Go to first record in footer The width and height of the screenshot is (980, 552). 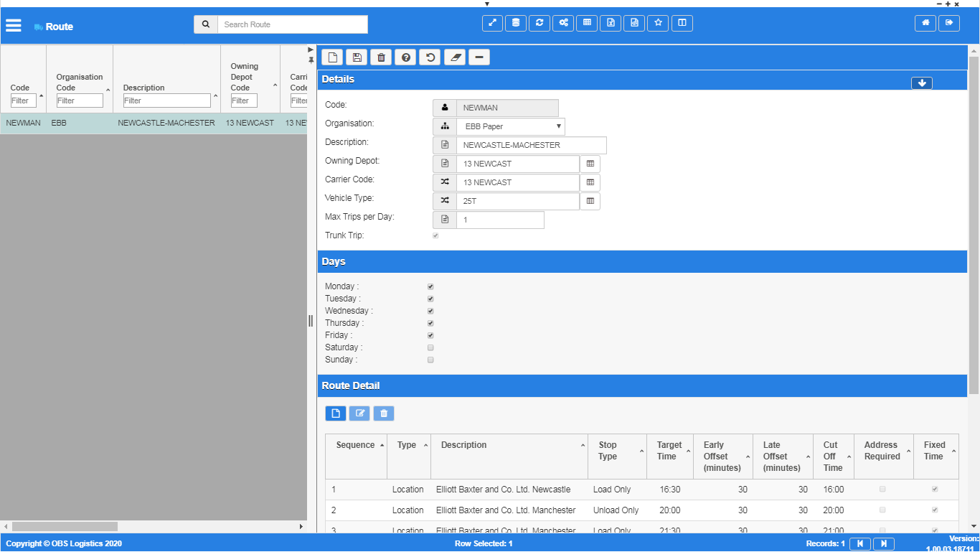(860, 543)
